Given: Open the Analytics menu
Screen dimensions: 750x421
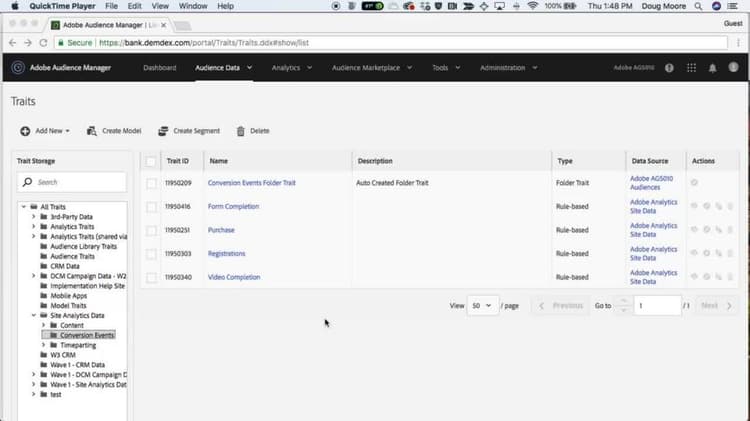Looking at the screenshot, I should click(292, 68).
